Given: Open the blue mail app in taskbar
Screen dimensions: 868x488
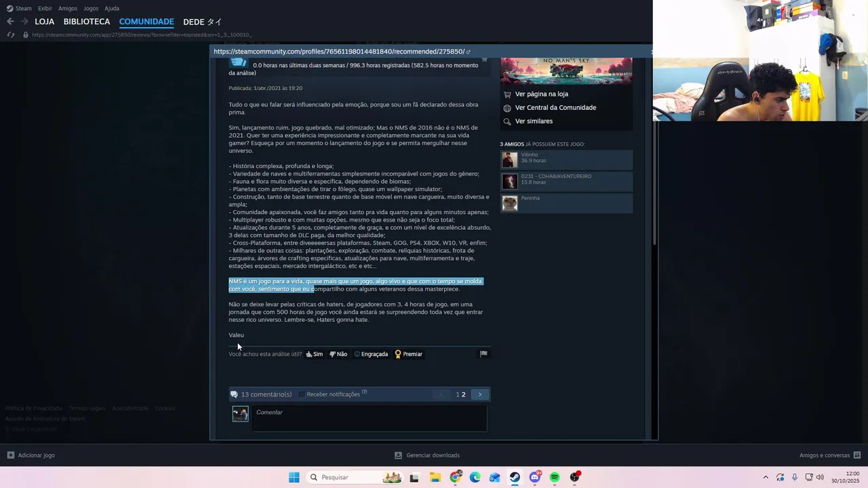Looking at the screenshot, I should tap(495, 477).
